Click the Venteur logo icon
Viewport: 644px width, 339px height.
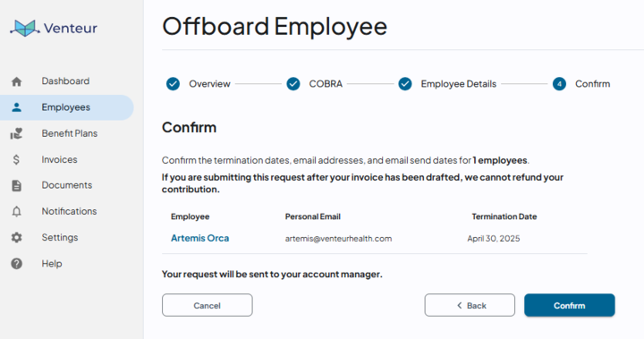[25, 28]
